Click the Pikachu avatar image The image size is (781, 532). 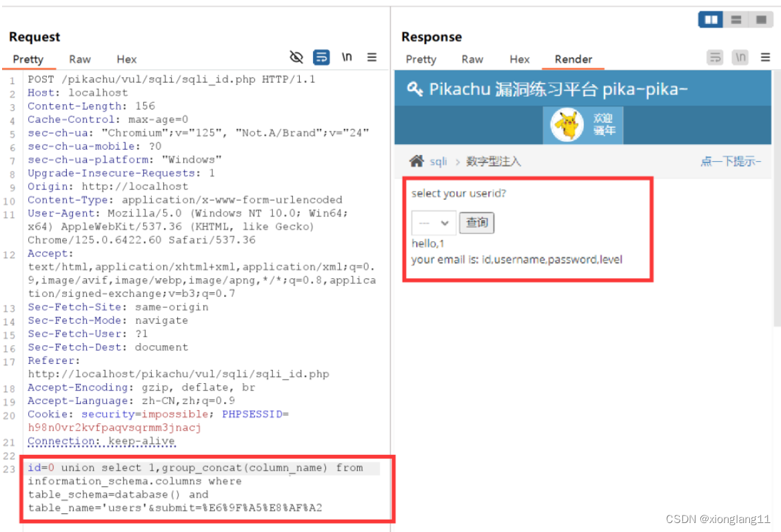[x=567, y=125]
